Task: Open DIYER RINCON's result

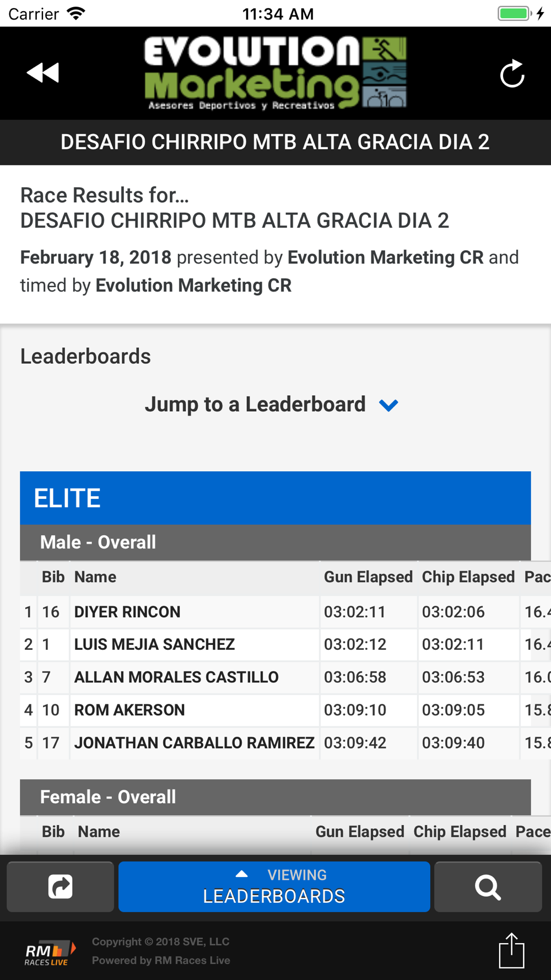Action: click(x=127, y=612)
